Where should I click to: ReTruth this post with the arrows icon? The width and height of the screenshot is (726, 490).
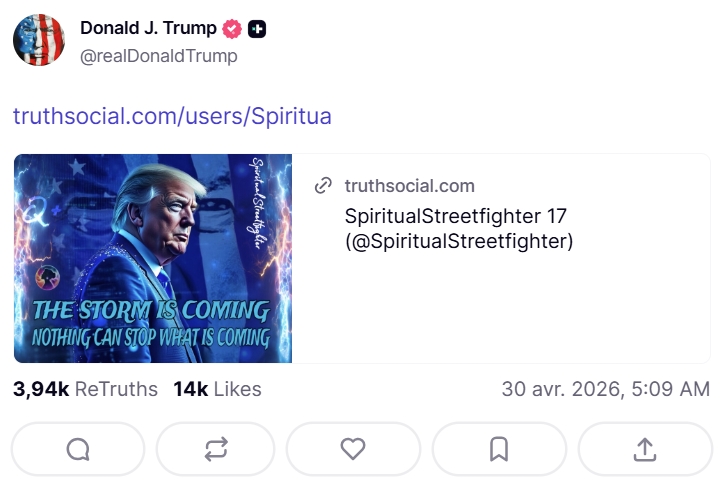point(216,449)
